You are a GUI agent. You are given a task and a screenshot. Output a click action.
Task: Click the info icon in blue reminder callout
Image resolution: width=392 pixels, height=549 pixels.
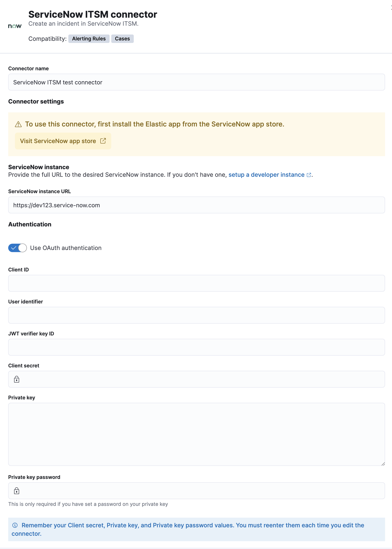15,525
